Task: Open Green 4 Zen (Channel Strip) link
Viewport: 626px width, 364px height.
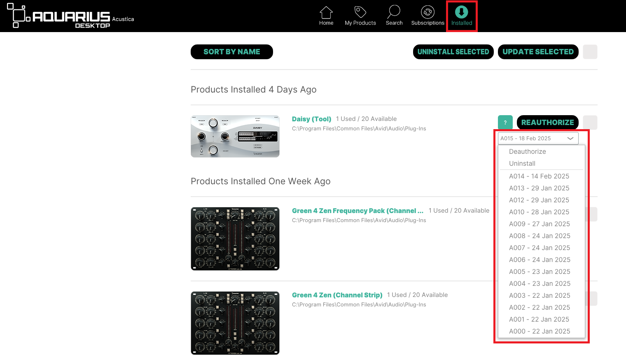Action: 337,295
